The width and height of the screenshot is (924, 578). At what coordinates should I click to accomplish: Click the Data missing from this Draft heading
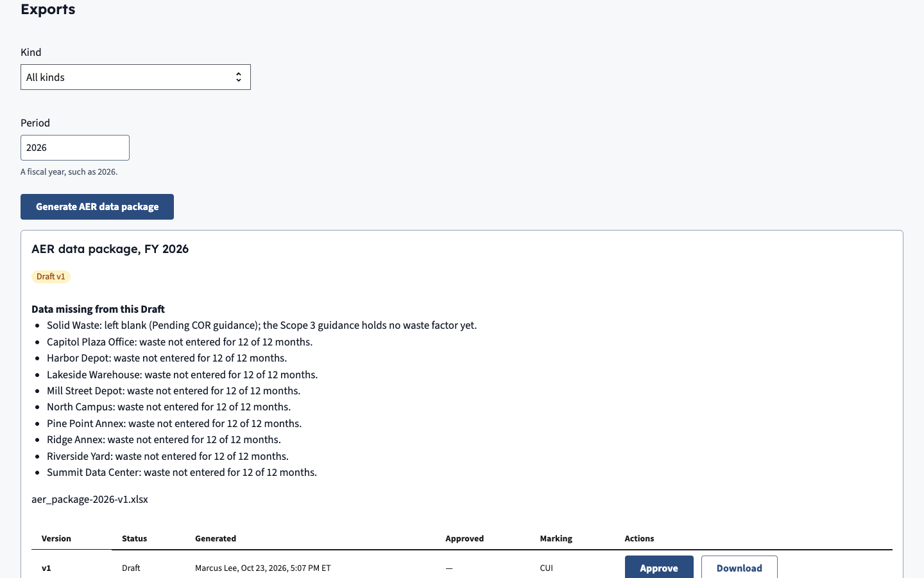click(98, 309)
